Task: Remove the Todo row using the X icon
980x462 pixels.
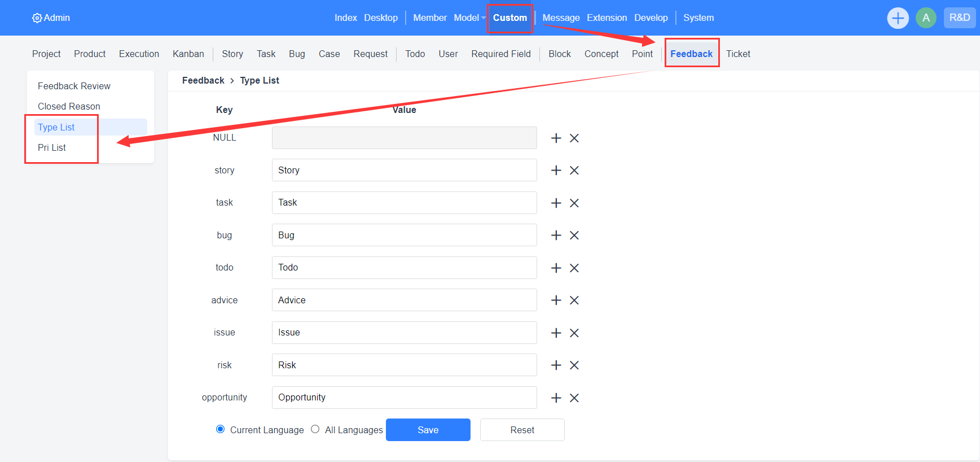Action: (574, 268)
